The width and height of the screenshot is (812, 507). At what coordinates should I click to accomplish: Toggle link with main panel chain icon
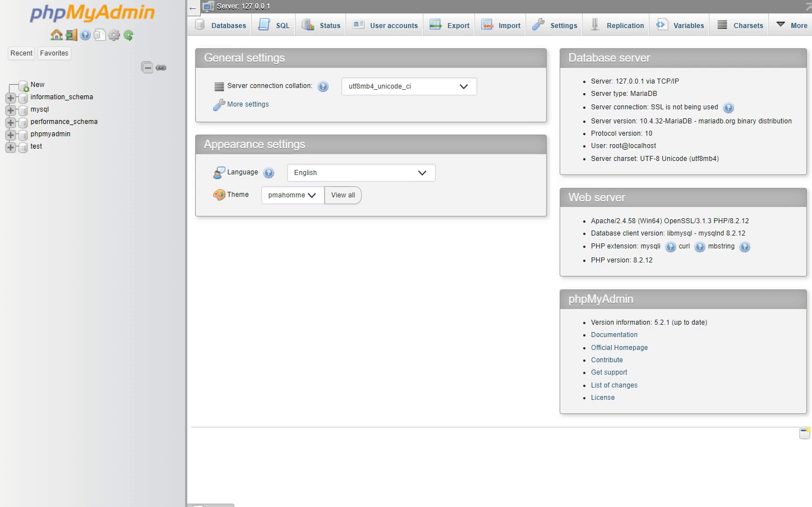(161, 67)
